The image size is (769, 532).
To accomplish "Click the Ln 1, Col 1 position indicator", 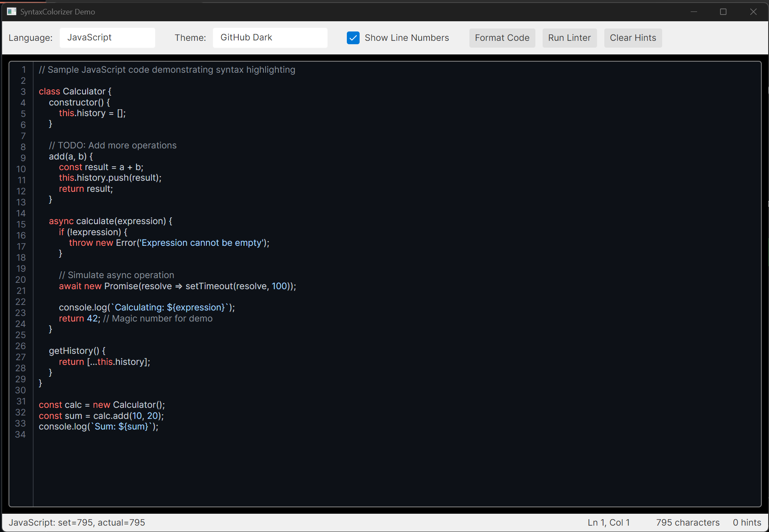I will (x=609, y=522).
